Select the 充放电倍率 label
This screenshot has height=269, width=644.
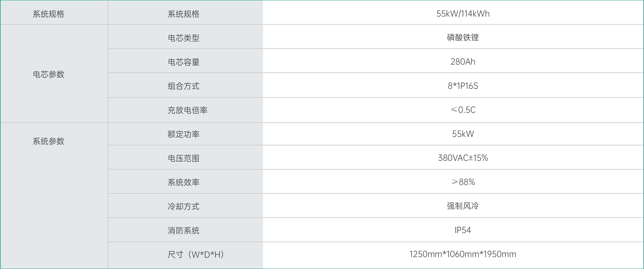[x=187, y=110]
